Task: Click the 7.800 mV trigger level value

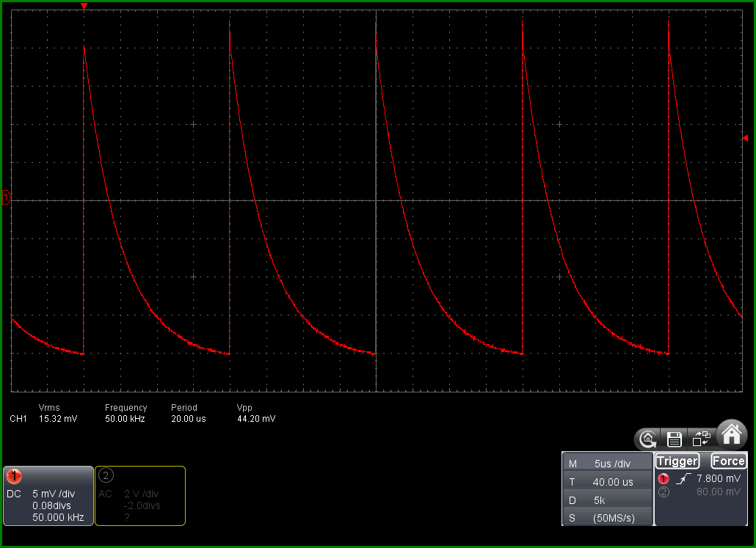Action: (719, 478)
